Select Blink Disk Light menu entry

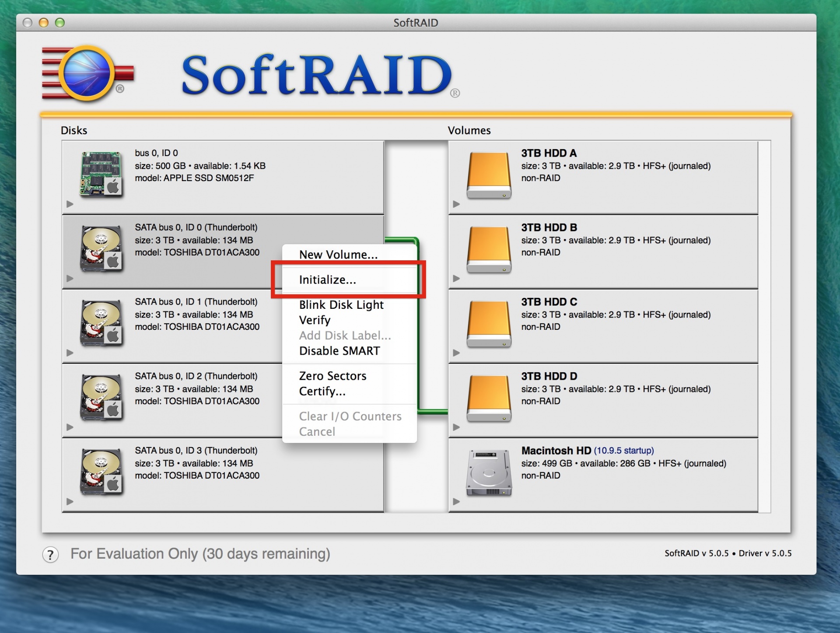click(341, 304)
